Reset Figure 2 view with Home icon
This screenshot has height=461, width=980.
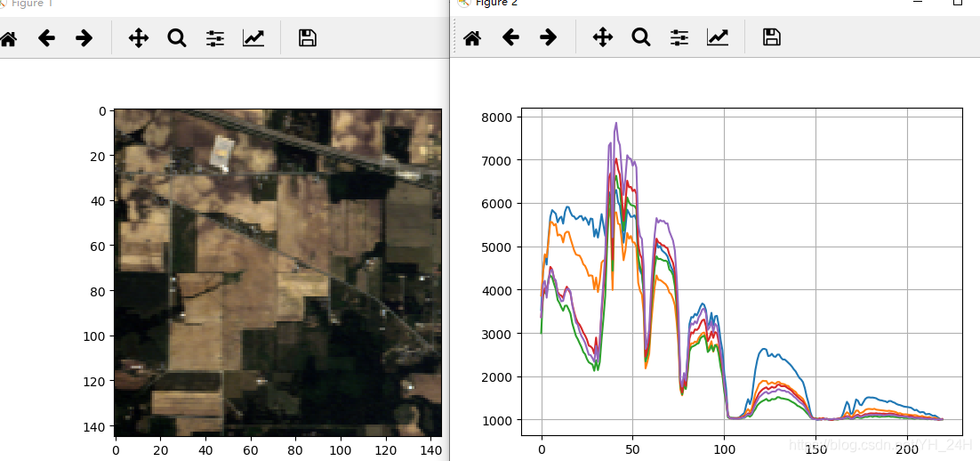(x=472, y=38)
